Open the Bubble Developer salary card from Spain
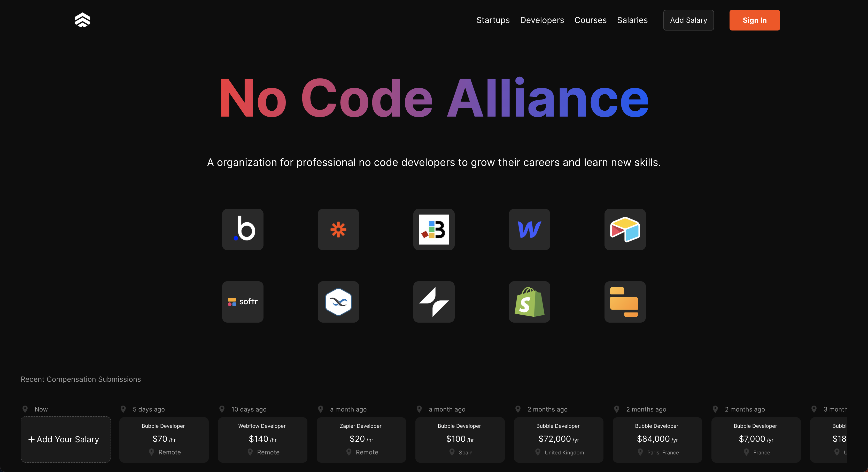This screenshot has height=472, width=868. click(460, 439)
